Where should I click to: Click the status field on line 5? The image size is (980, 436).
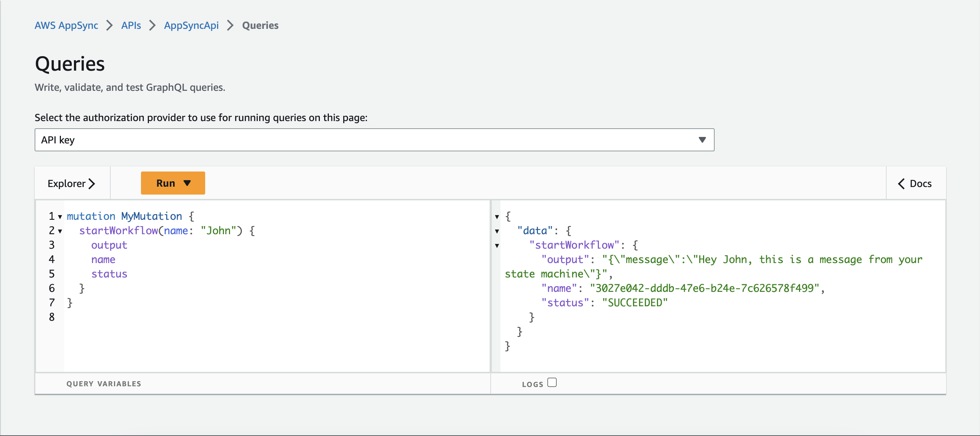point(109,274)
